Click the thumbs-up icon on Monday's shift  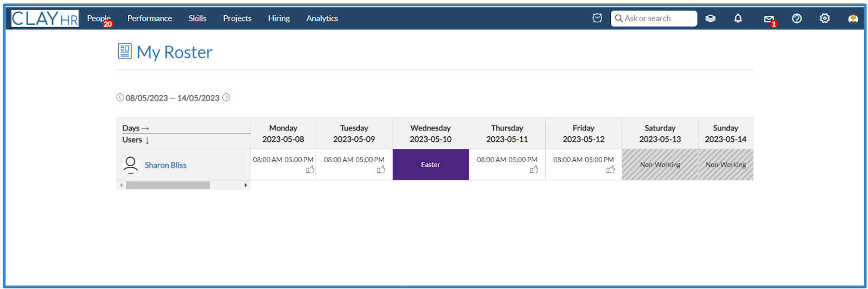click(x=310, y=170)
